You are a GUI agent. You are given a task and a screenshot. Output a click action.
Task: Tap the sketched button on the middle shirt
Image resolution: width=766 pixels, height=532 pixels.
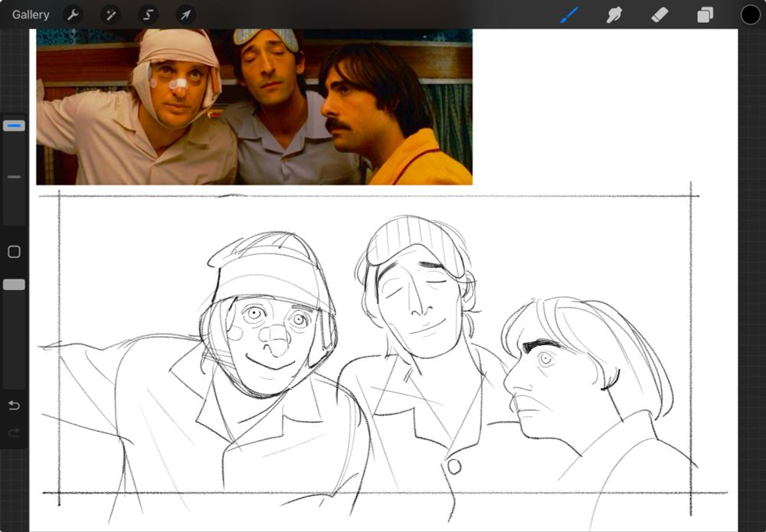[453, 467]
